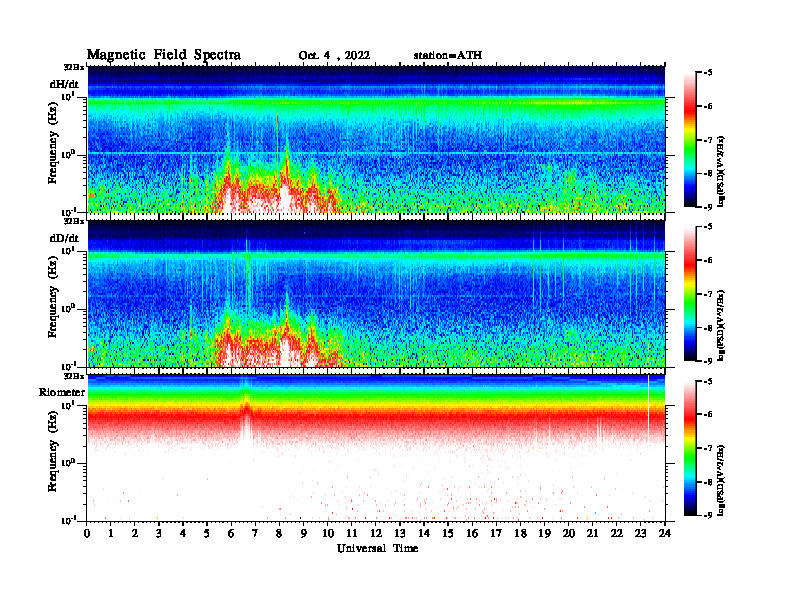This screenshot has width=792, height=612.
Task: Click hour tick label "0" on time axis
Action: pos(87,533)
